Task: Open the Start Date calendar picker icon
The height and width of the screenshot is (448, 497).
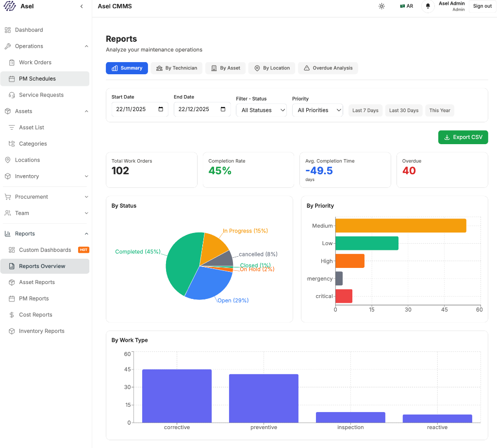Action: click(x=161, y=109)
